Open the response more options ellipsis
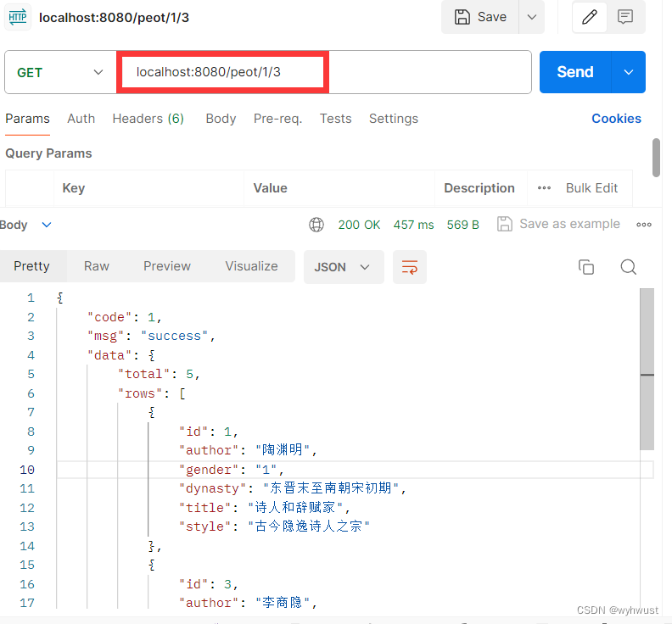672x624 pixels. tap(644, 225)
